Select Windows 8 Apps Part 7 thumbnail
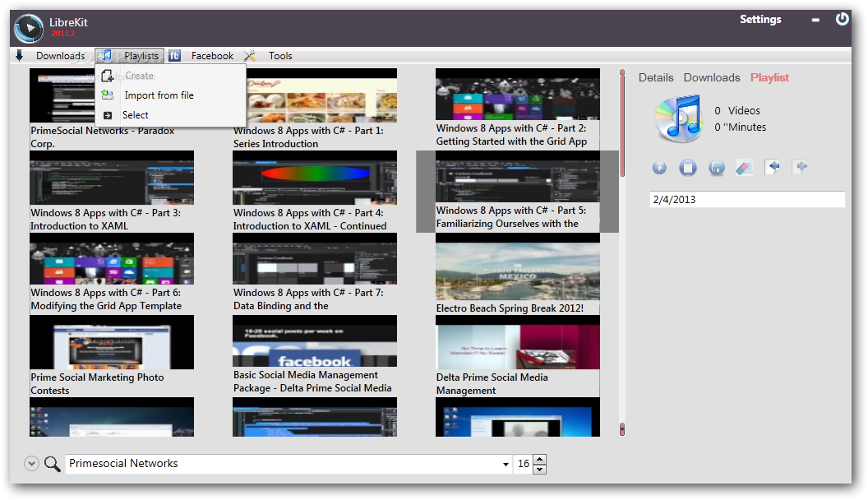This screenshot has width=868, height=500. (315, 258)
